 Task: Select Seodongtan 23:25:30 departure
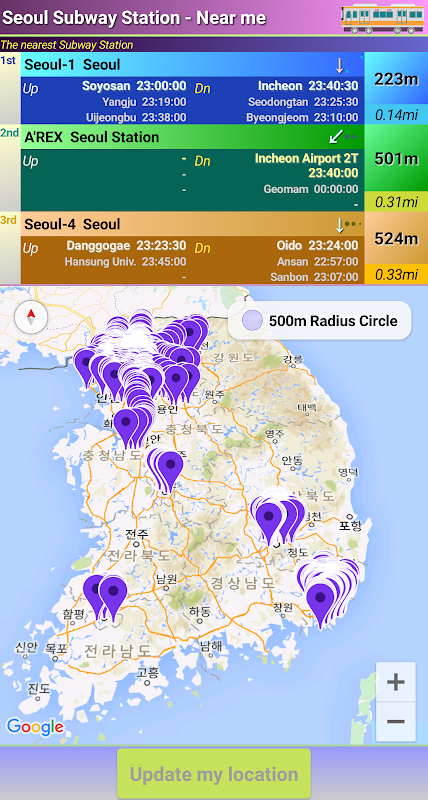[x=303, y=102]
